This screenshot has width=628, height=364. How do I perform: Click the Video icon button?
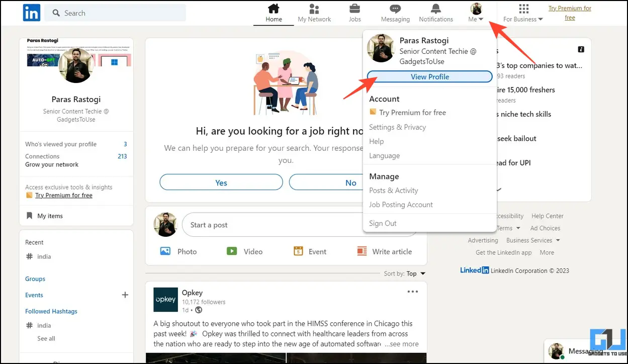click(231, 251)
